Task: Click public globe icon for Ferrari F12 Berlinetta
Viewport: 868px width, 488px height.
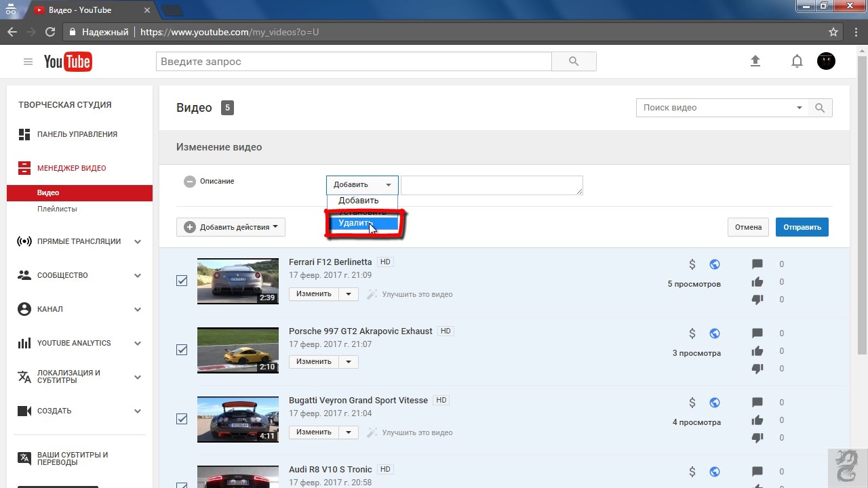Action: tap(715, 264)
